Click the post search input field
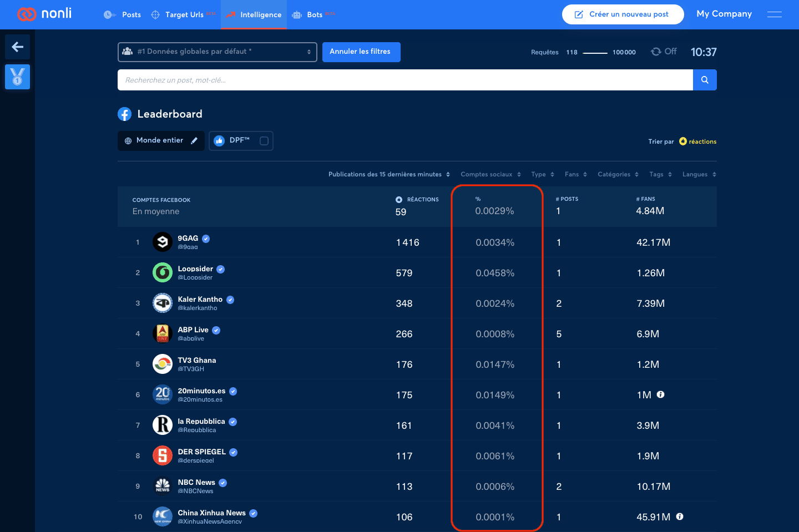 click(405, 80)
